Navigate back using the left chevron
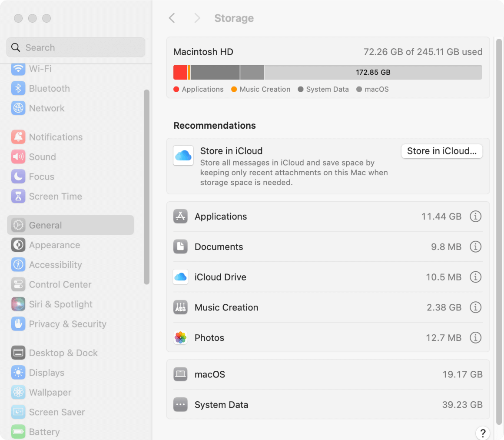The height and width of the screenshot is (440, 504). point(172,18)
